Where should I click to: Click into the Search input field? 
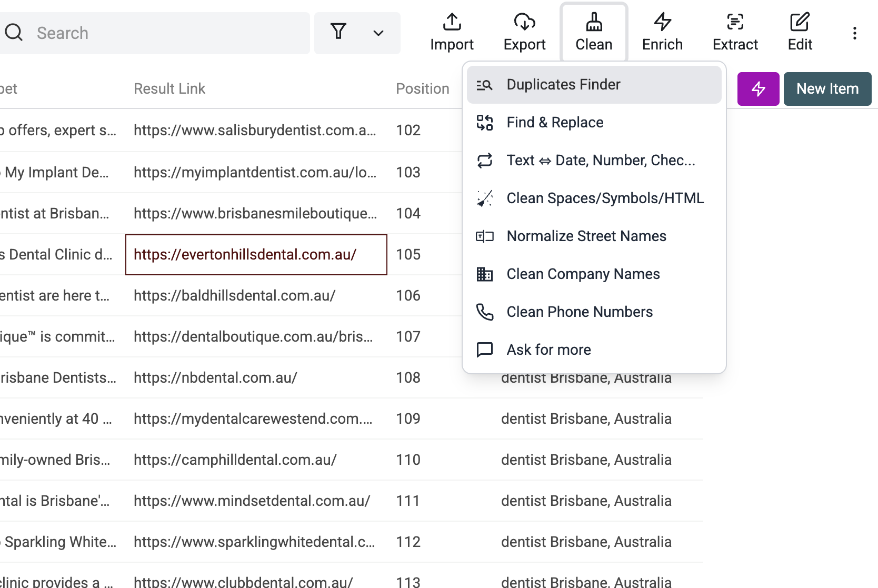168,33
